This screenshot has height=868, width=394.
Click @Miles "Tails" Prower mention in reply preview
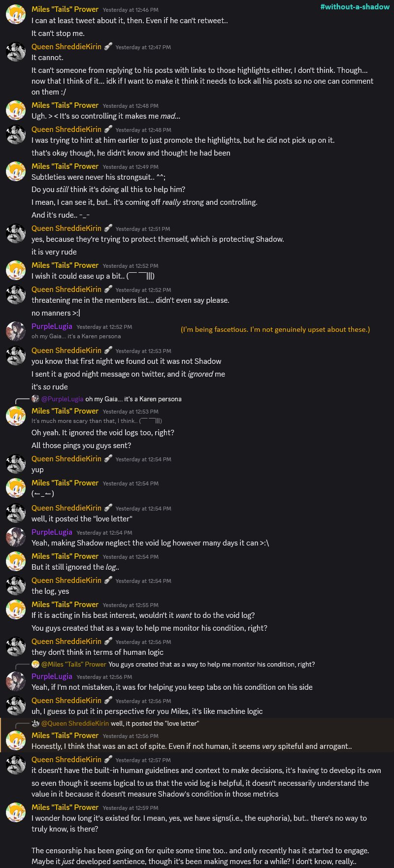coord(73,664)
